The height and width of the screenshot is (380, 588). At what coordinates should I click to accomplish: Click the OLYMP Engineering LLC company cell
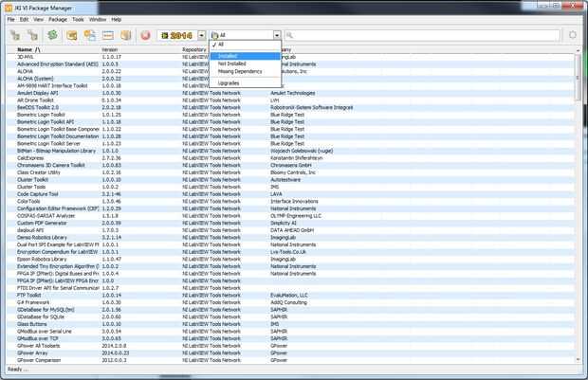296,216
